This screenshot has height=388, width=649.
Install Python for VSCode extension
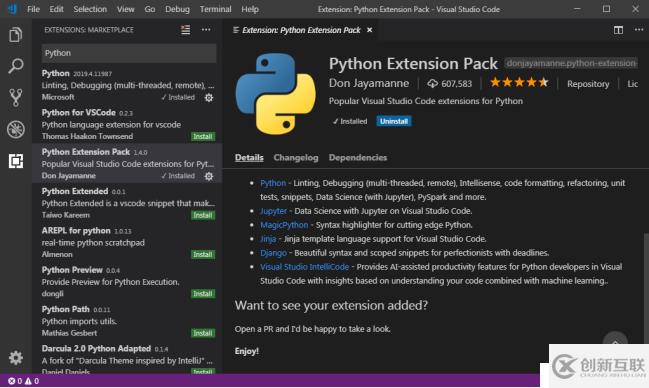(x=203, y=137)
